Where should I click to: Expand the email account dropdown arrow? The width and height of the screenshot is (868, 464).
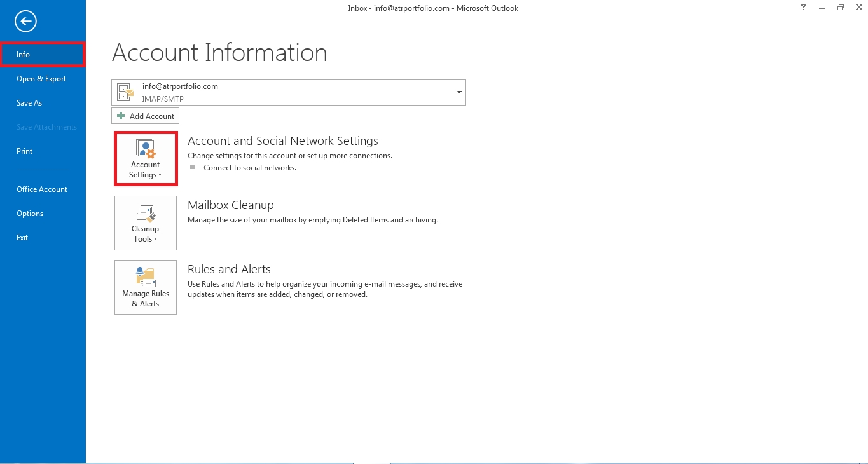click(x=459, y=92)
